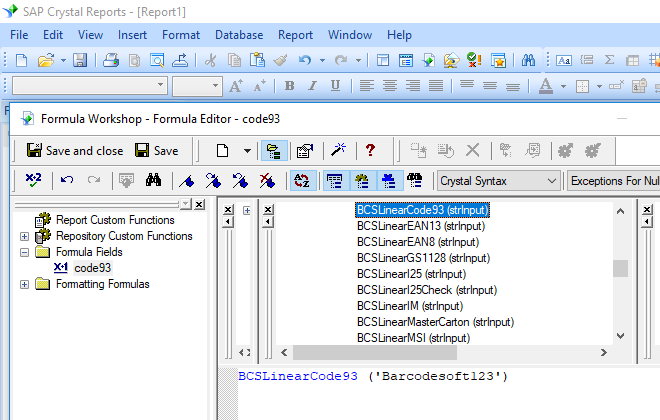This screenshot has width=660, height=420.
Task: Expand Formatting Formulas folder
Action: click(24, 284)
